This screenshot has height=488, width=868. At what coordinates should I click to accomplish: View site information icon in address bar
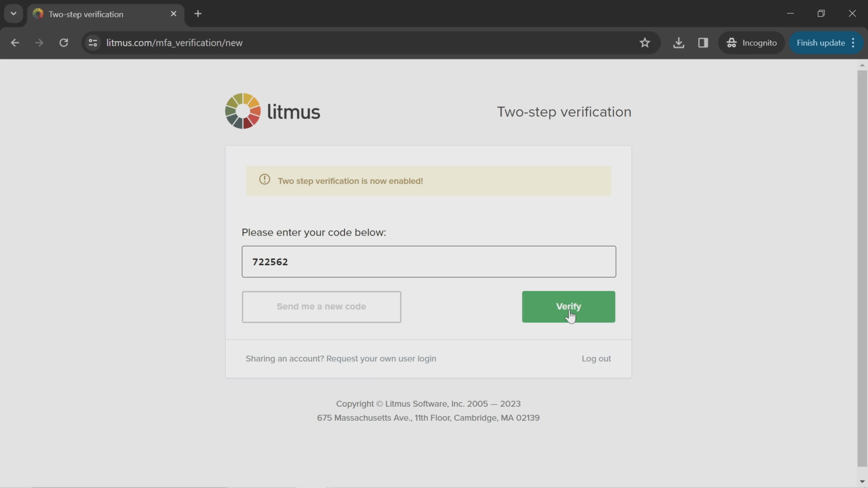93,43
